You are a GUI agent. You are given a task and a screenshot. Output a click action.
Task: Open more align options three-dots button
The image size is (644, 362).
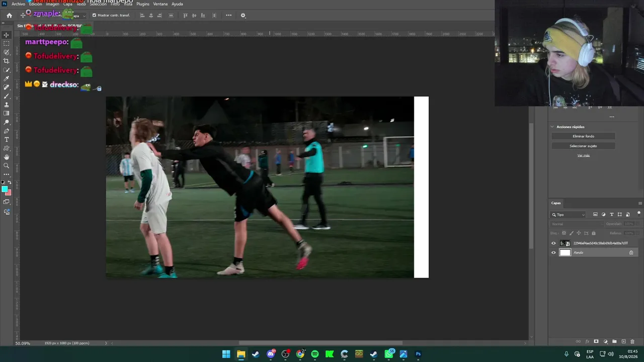click(x=228, y=15)
